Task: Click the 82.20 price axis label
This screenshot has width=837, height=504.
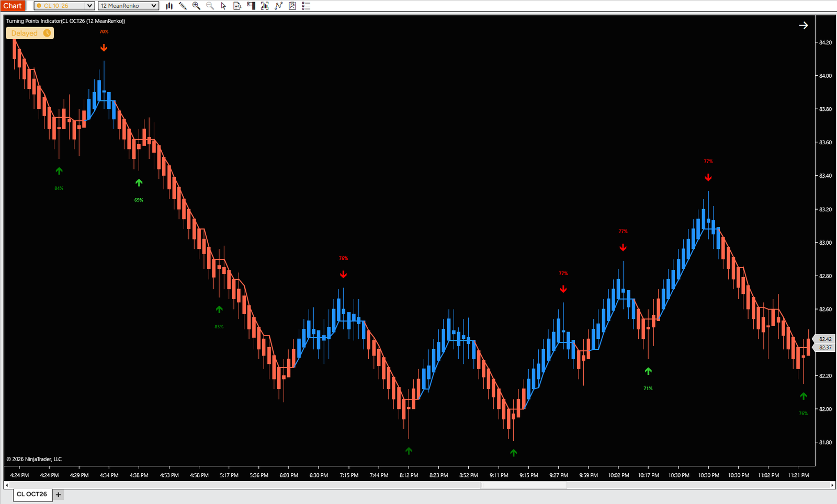Action: point(825,376)
